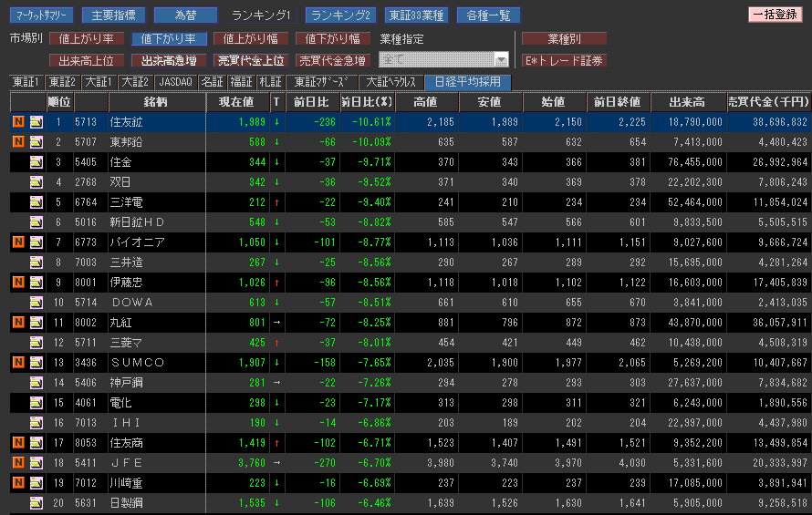Open the N news icon for 伊藤忠

pos(18,282)
